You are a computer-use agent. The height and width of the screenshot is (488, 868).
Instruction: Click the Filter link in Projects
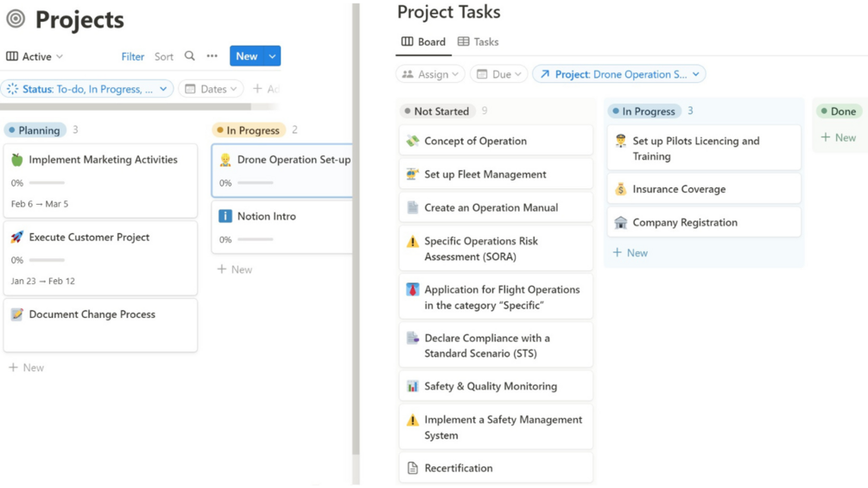(133, 56)
